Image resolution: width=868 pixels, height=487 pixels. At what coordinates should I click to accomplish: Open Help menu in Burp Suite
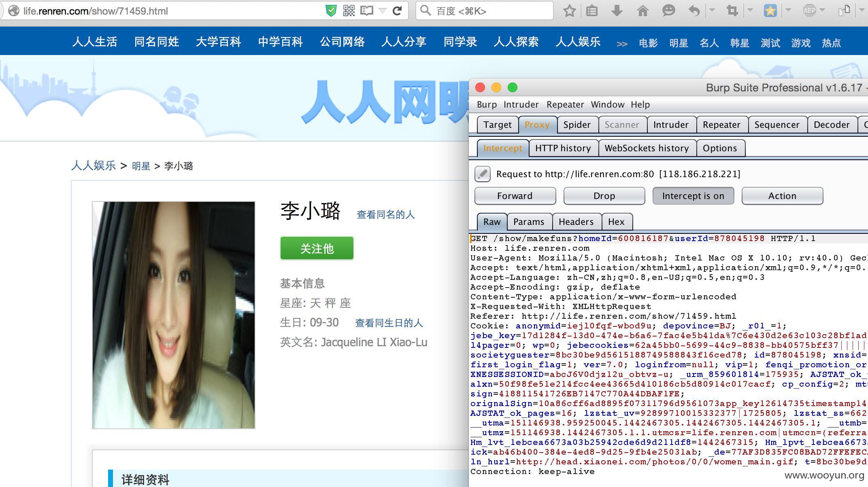(640, 105)
